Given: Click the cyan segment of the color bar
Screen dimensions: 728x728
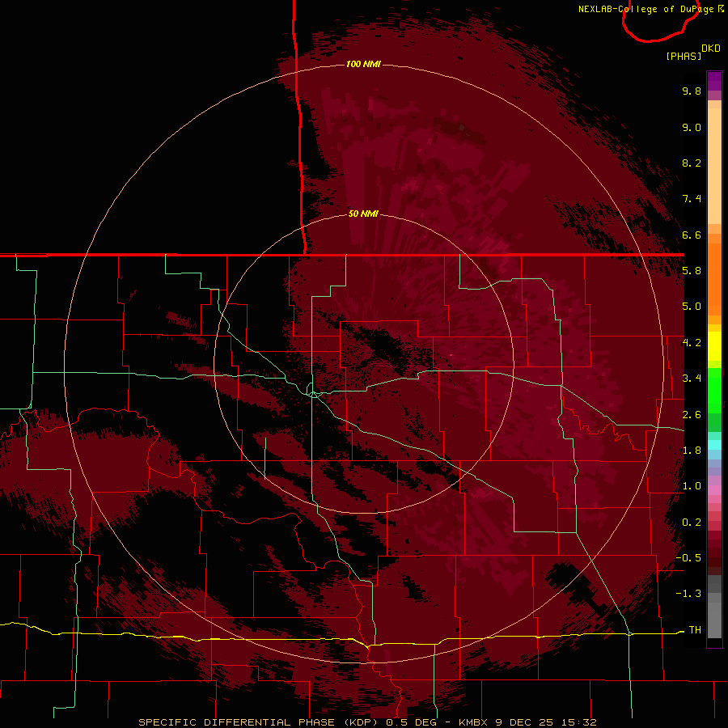Looking at the screenshot, I should (714, 445).
